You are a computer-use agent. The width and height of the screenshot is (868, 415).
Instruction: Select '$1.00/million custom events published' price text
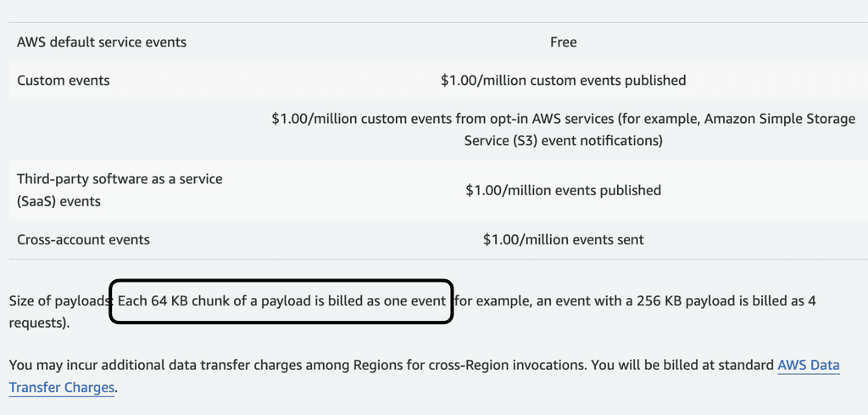563,81
